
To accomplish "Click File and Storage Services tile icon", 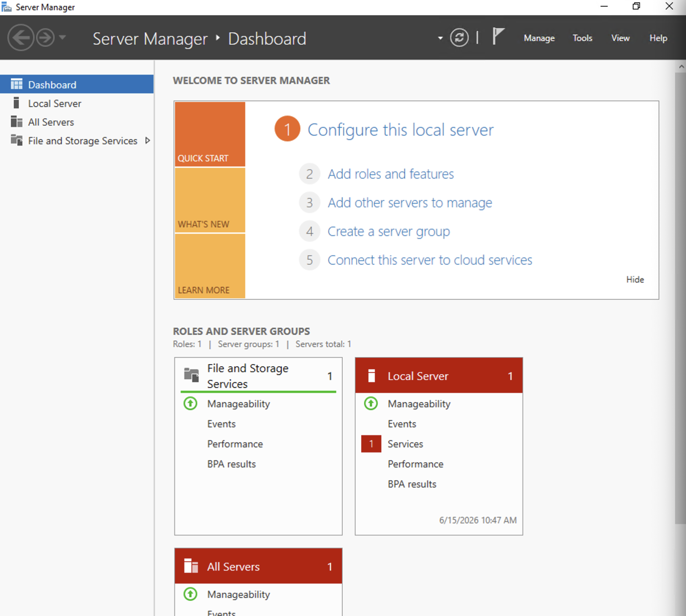I will pos(191,375).
